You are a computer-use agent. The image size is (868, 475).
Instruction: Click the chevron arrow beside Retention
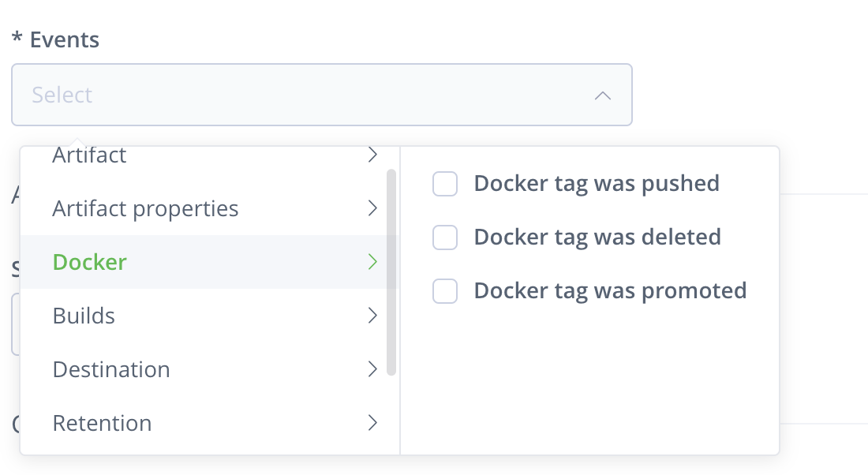[372, 422]
